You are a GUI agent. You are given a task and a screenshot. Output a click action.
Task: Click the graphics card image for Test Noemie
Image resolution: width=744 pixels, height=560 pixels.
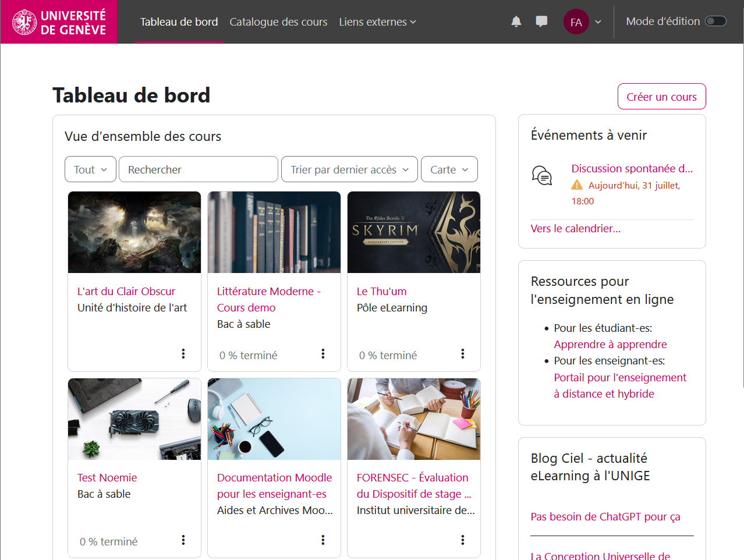tap(134, 419)
